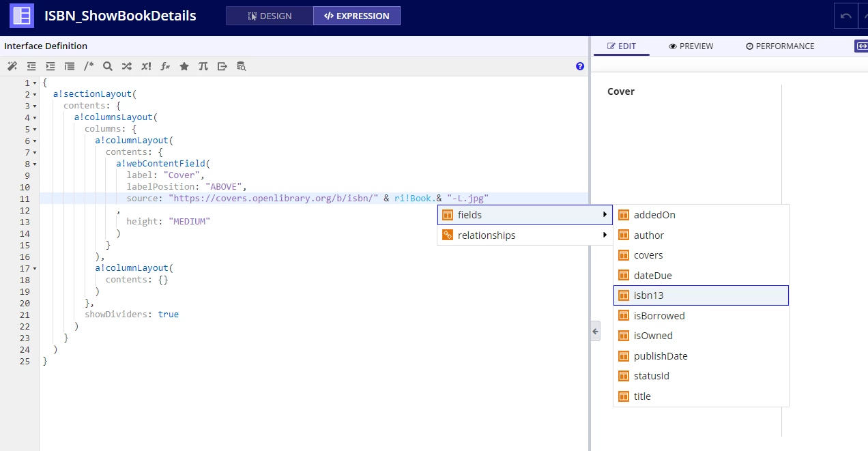The width and height of the screenshot is (868, 451).
Task: Choose the isOwned field
Action: pyautogui.click(x=701, y=336)
